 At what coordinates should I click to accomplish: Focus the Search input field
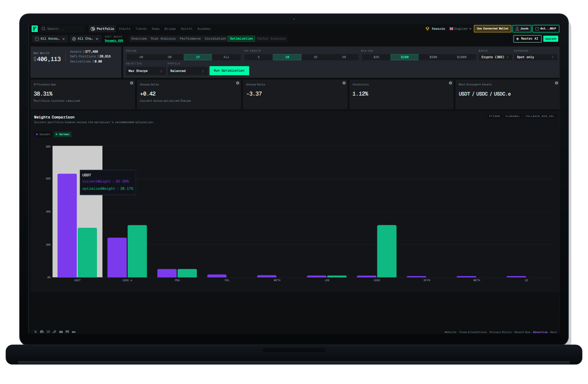pos(62,29)
